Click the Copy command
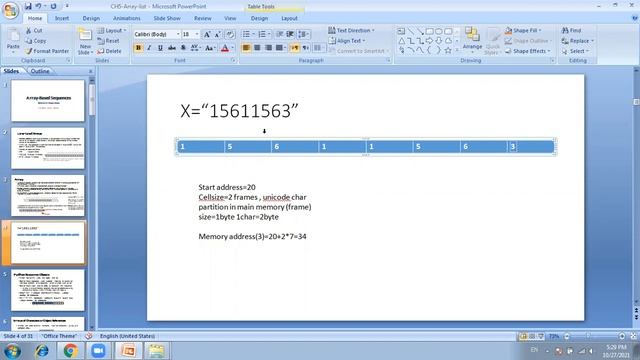 (36, 41)
